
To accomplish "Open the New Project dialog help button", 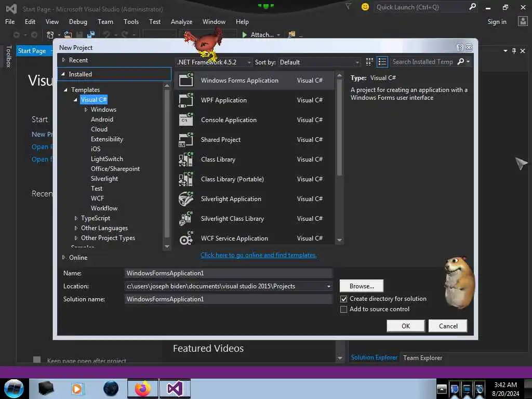I will pyautogui.click(x=460, y=47).
